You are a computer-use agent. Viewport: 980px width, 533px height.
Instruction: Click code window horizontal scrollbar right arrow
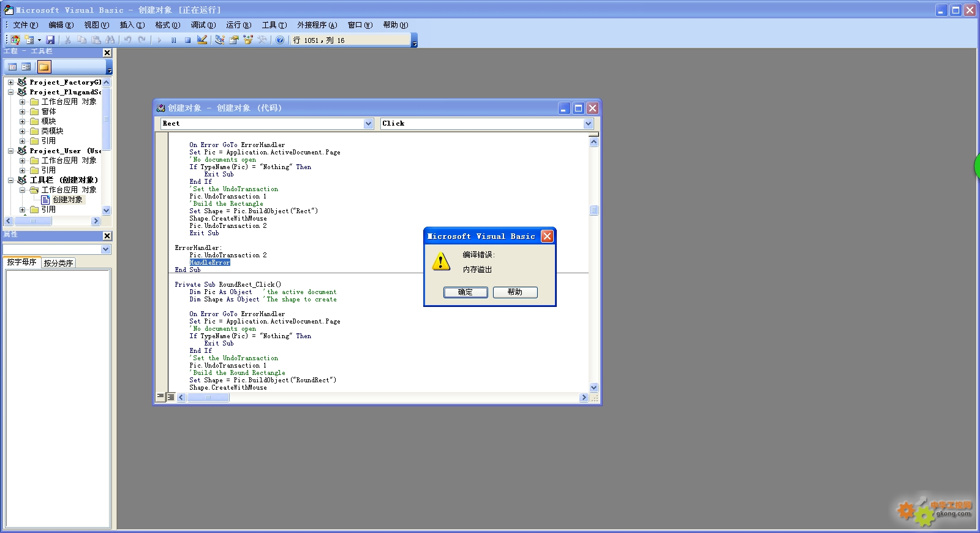click(583, 398)
